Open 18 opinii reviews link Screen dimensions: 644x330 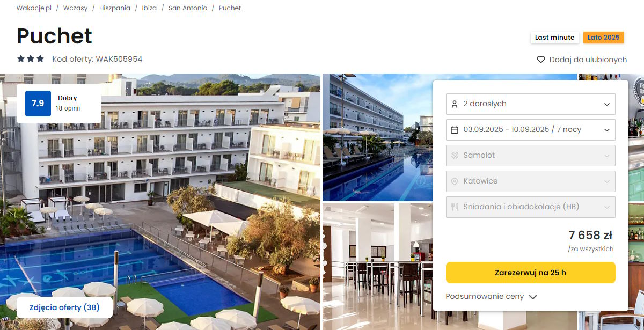pyautogui.click(x=68, y=108)
